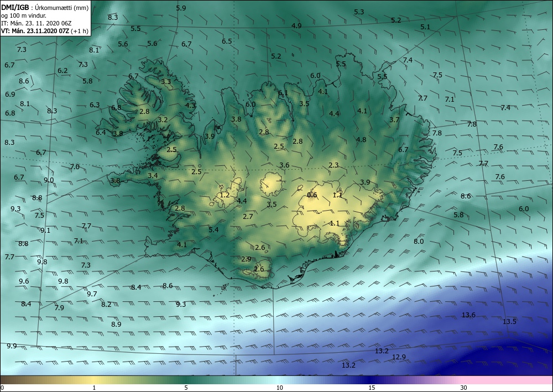This screenshot has width=553, height=392.
Task: Click the colour scale tick label '10'
Action: click(280, 388)
